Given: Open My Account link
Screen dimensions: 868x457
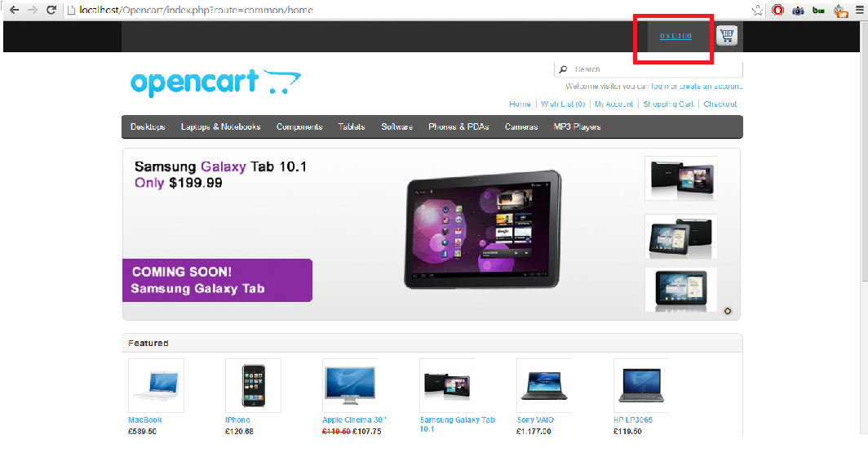Looking at the screenshot, I should click(614, 104).
